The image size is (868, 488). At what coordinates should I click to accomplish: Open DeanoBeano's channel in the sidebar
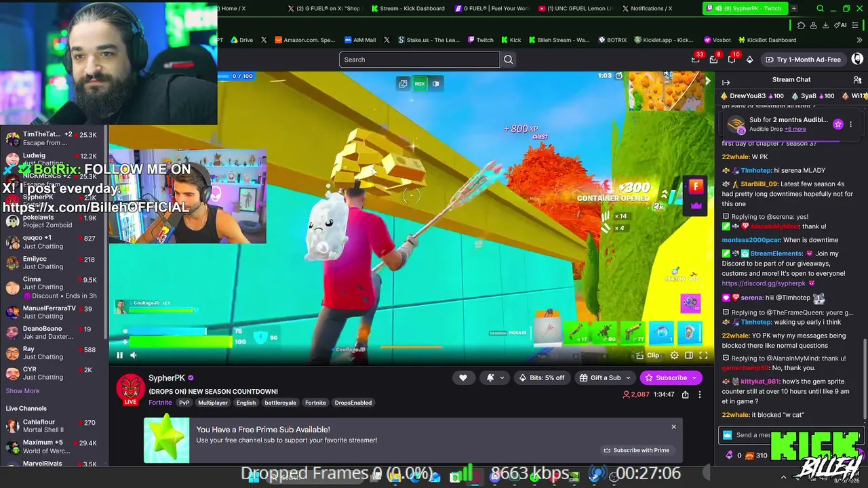(x=53, y=332)
